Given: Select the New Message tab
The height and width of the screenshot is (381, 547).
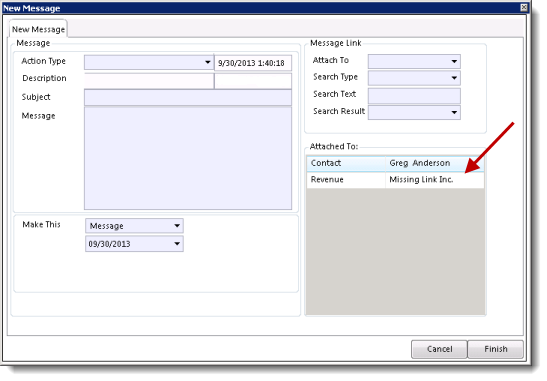Looking at the screenshot, I should (x=38, y=29).
